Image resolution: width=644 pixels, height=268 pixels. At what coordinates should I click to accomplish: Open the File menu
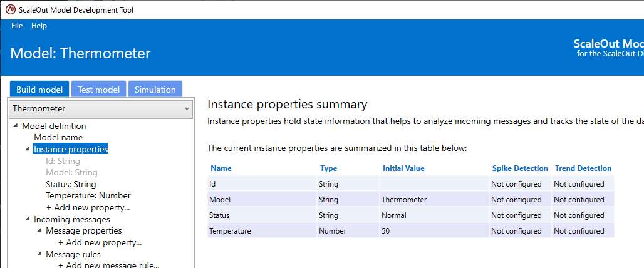(17, 26)
